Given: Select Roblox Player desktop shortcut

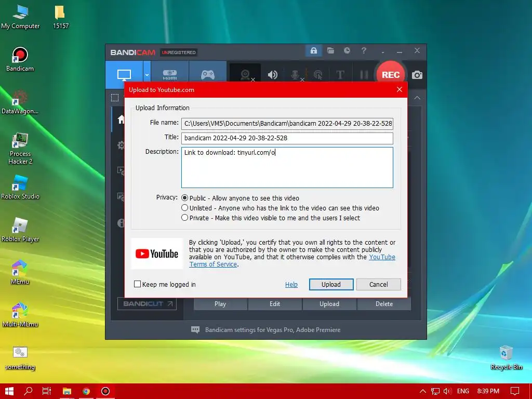Looking at the screenshot, I should (x=20, y=230).
